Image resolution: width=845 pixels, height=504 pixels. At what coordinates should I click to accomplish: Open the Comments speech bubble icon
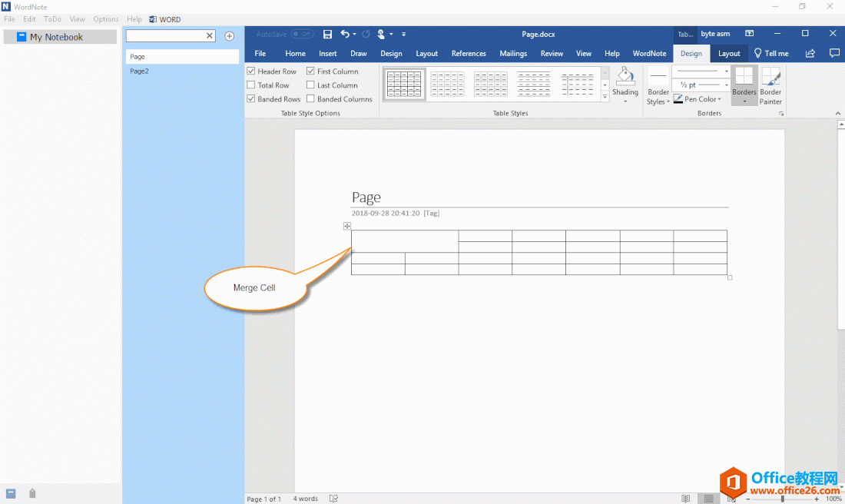(834, 54)
